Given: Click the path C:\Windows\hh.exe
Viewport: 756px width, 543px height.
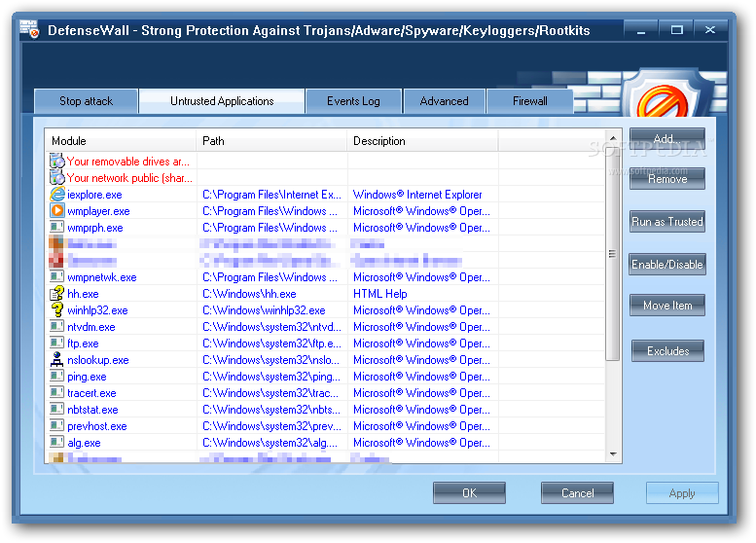Looking at the screenshot, I should tap(249, 294).
